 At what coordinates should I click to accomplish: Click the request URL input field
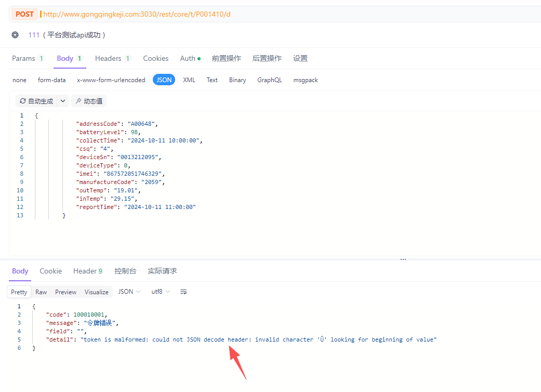[x=260, y=14]
